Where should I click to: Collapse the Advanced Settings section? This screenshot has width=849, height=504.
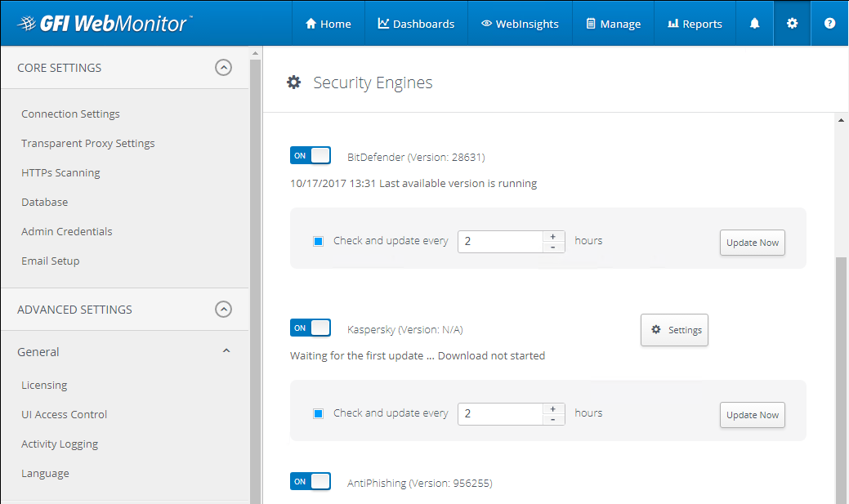tap(223, 310)
